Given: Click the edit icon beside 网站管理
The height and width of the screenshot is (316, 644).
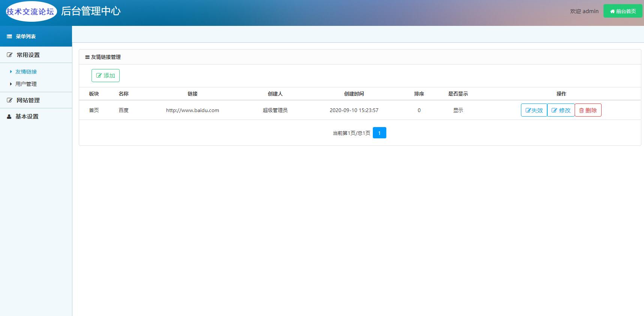Looking at the screenshot, I should (10, 100).
